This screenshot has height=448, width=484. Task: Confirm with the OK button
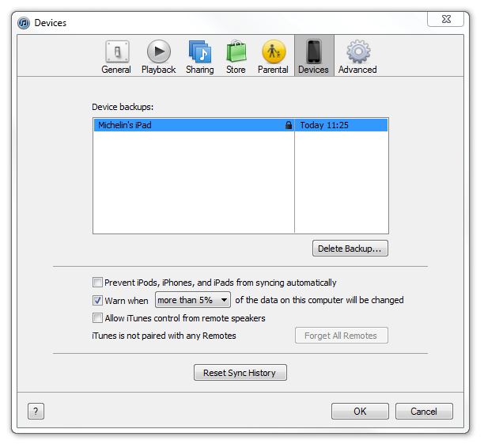click(360, 412)
